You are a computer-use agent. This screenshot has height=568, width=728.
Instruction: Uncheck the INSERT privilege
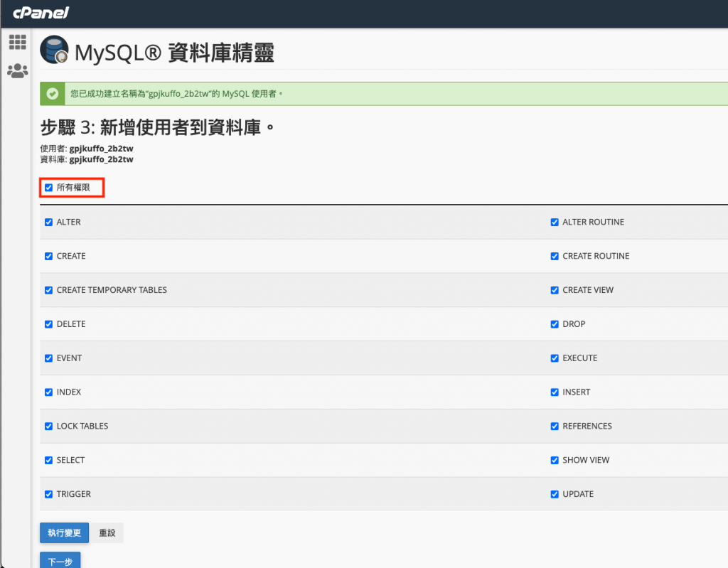(555, 392)
